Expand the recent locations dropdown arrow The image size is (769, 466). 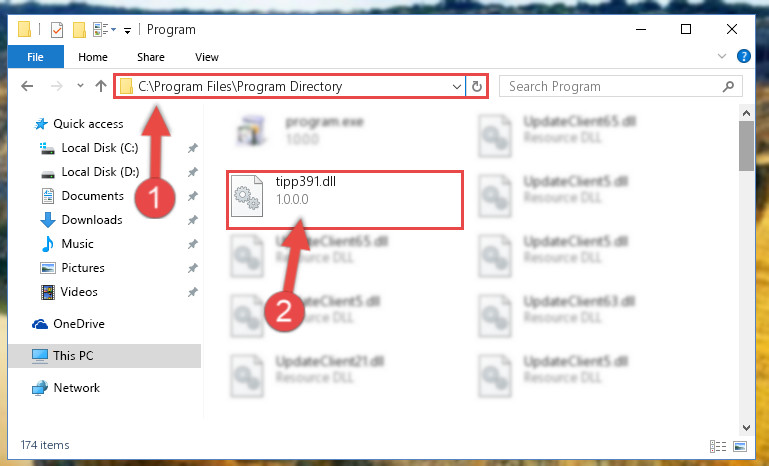click(80, 86)
